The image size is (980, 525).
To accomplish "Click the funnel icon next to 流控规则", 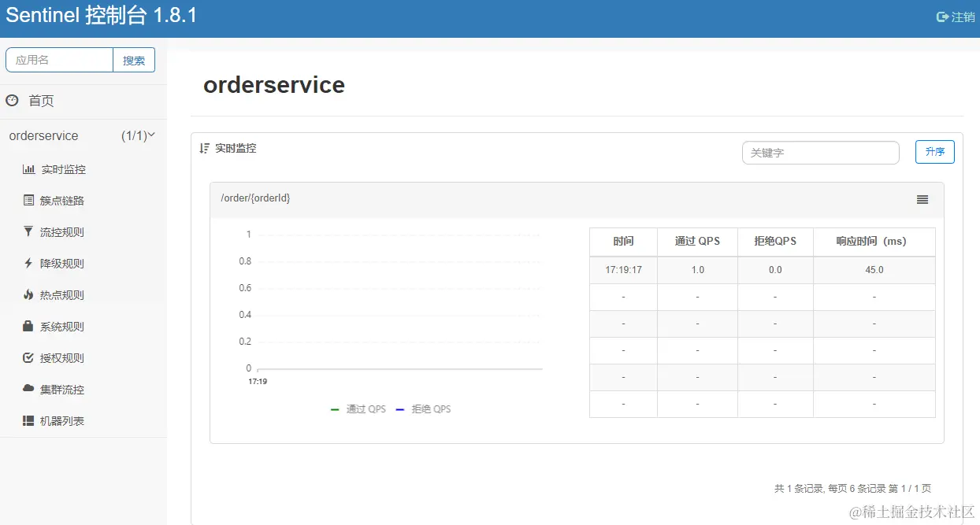I will tap(28, 231).
